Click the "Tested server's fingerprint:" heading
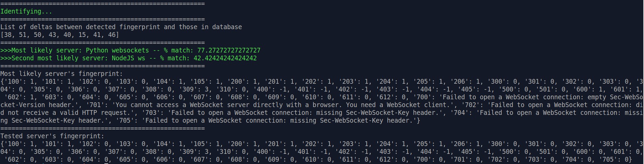Screen dimensions: 644x164 pyautogui.click(x=52, y=136)
